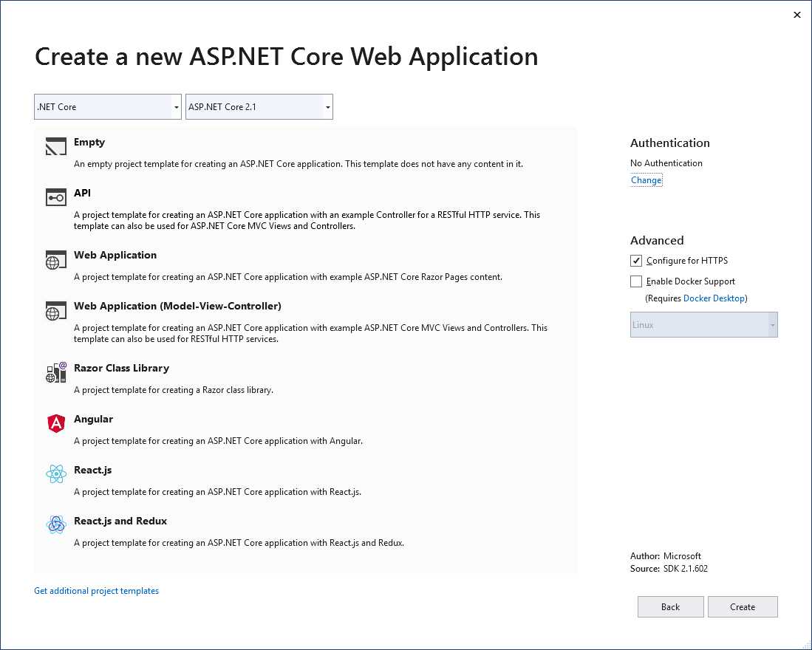Click the Create button
The image size is (812, 650).
[743, 606]
